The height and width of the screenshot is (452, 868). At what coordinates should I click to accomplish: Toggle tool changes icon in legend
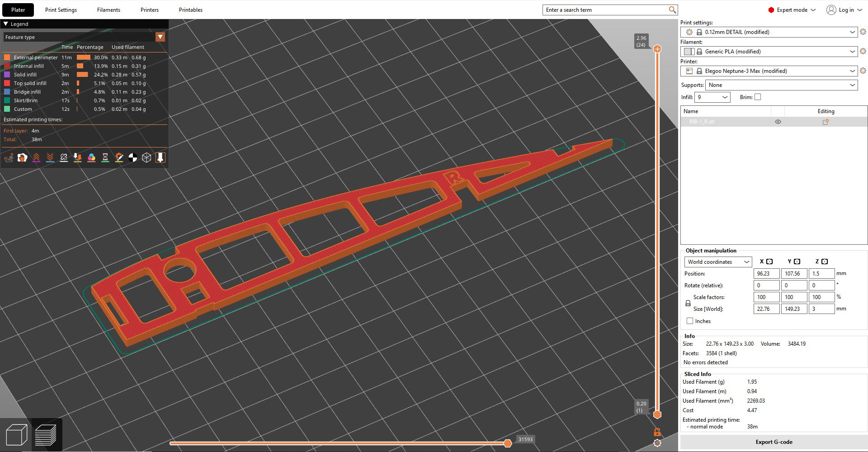pos(78,157)
